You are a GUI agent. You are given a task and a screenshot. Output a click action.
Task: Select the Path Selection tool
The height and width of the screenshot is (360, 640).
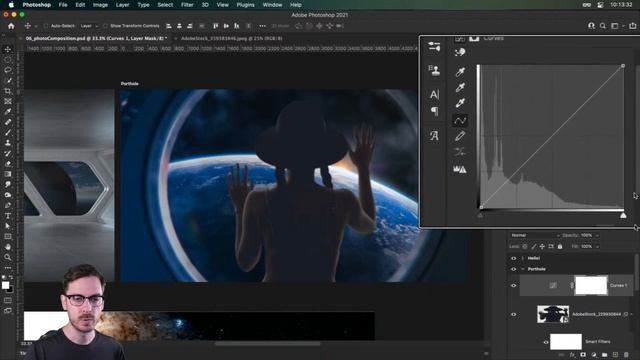tap(8, 226)
